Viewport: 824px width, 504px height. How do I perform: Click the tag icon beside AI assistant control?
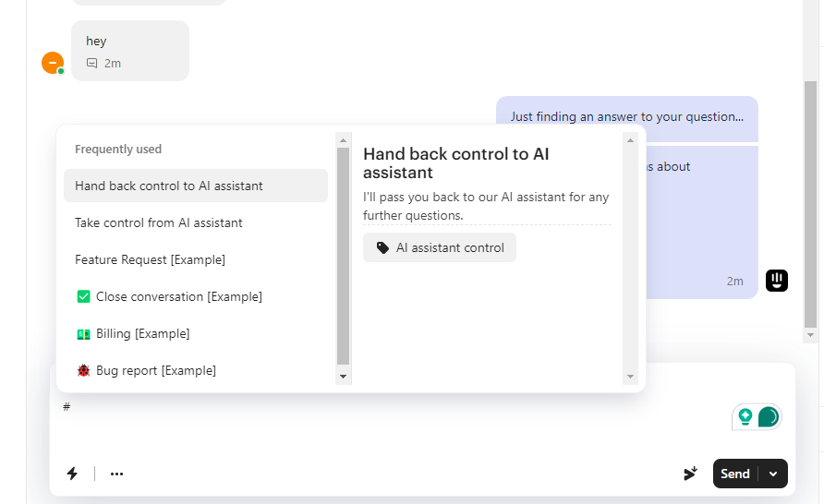pyautogui.click(x=382, y=247)
